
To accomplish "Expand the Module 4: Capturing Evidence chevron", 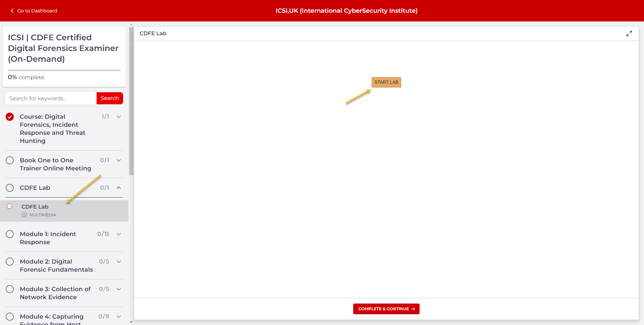I will [x=119, y=317].
